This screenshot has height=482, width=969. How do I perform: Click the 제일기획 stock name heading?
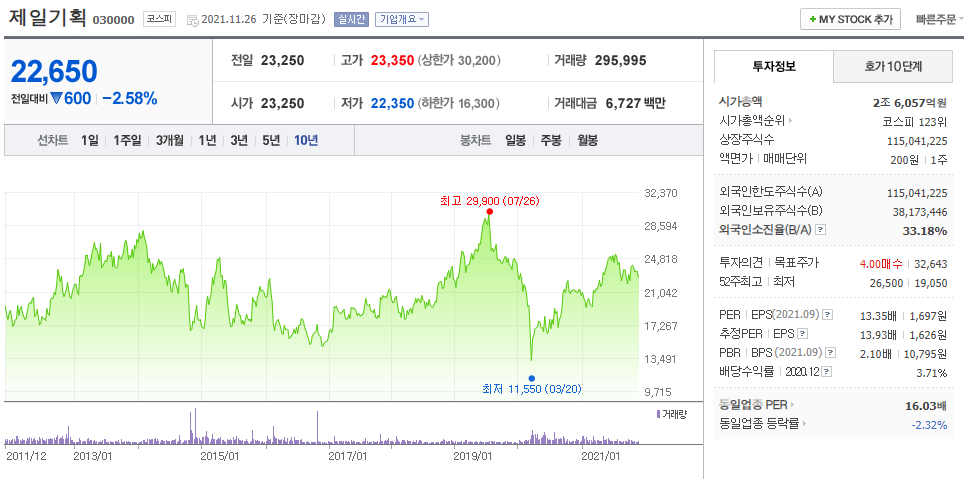[x=48, y=17]
